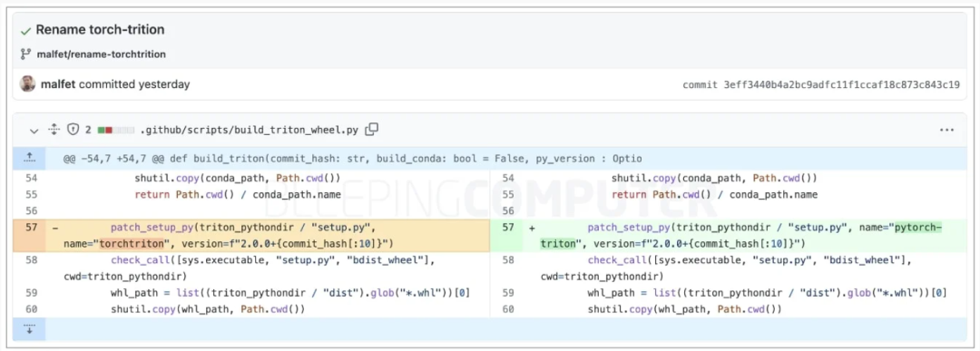Click the .github/scripts/build_triton_wheel.py file name

[x=250, y=130]
